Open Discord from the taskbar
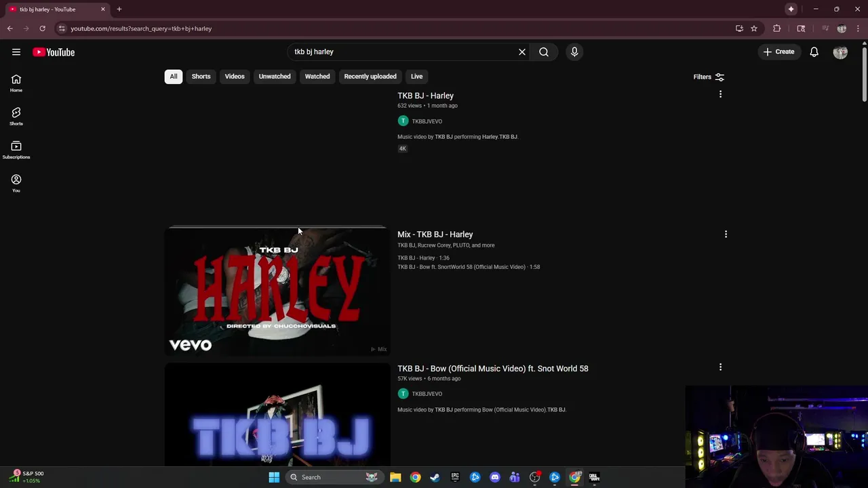The image size is (868, 488). [495, 477]
